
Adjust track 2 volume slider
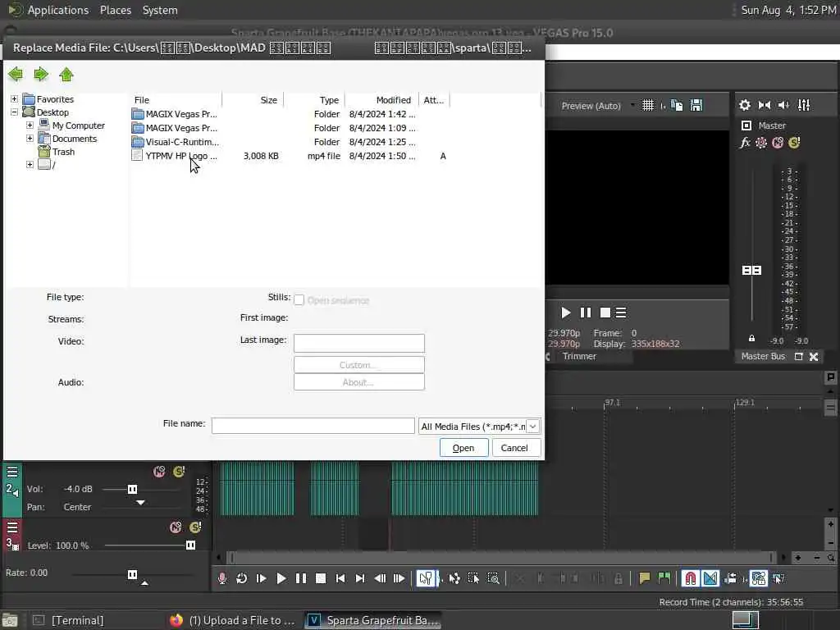(132, 489)
